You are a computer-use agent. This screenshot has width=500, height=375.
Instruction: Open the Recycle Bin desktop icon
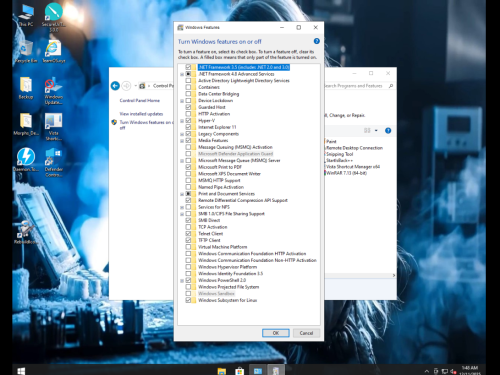pyautogui.click(x=26, y=52)
